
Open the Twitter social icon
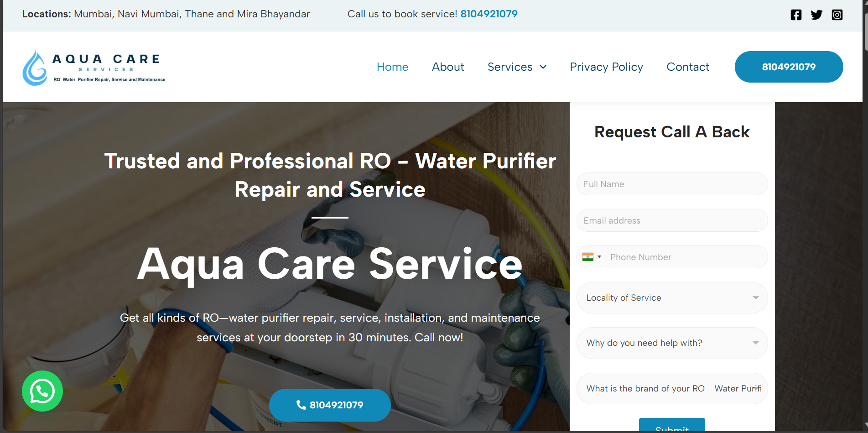click(816, 15)
